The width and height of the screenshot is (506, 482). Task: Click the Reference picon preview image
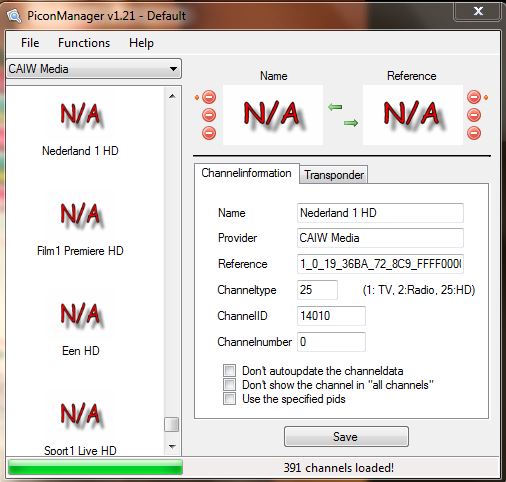pyautogui.click(x=413, y=115)
